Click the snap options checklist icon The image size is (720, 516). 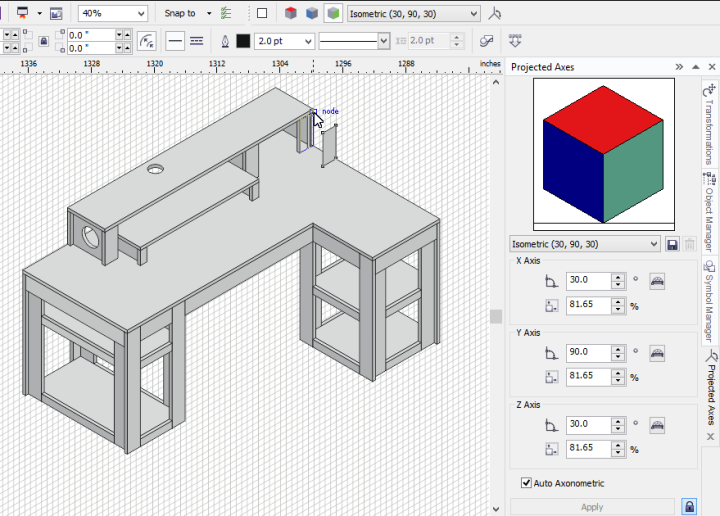tap(226, 13)
